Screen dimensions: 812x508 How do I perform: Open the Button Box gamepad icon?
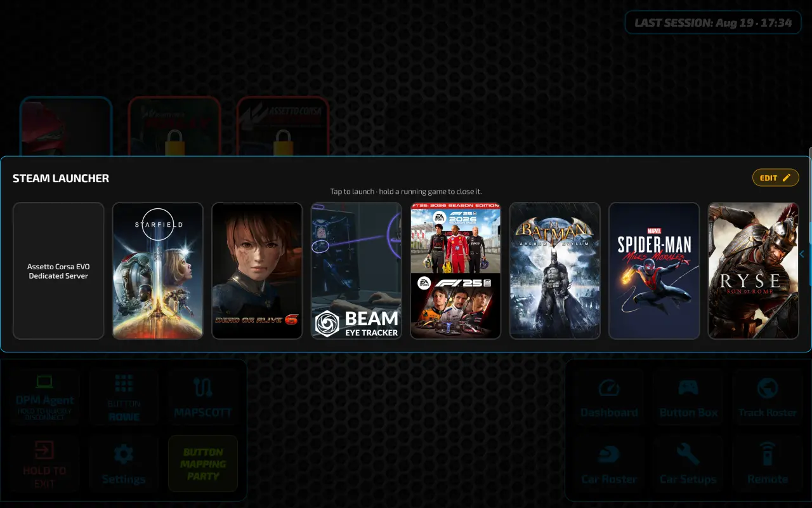tap(688, 387)
